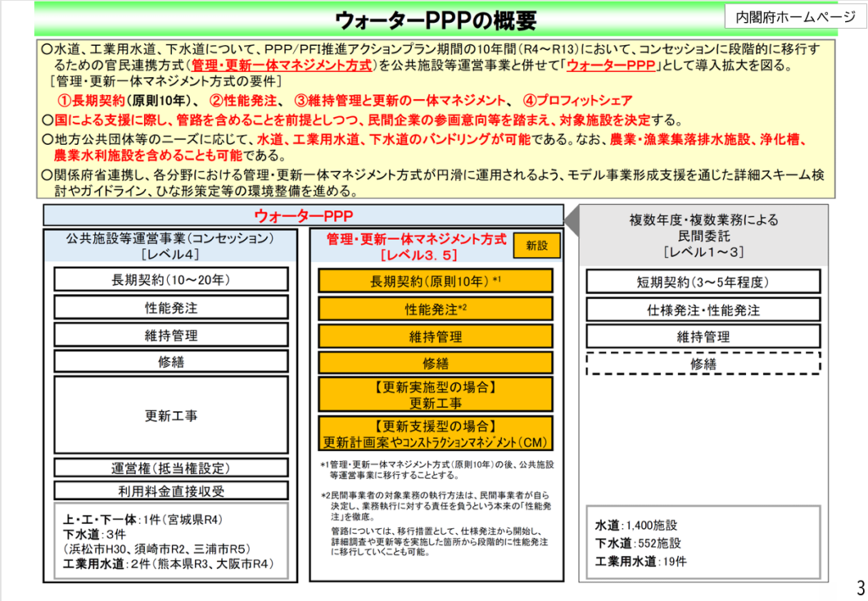Click the page number 3
The height and width of the screenshot is (601, 868).
[860, 587]
